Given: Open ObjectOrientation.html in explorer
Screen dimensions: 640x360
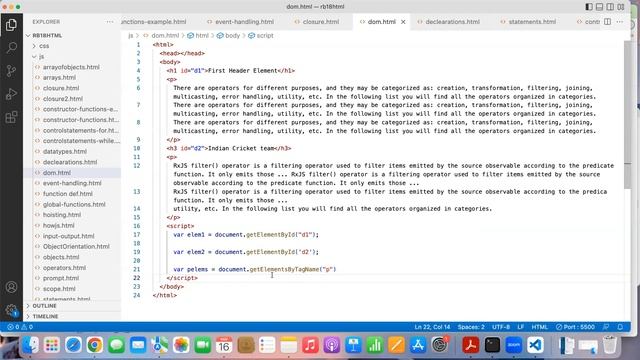Looking at the screenshot, I should [x=76, y=247].
